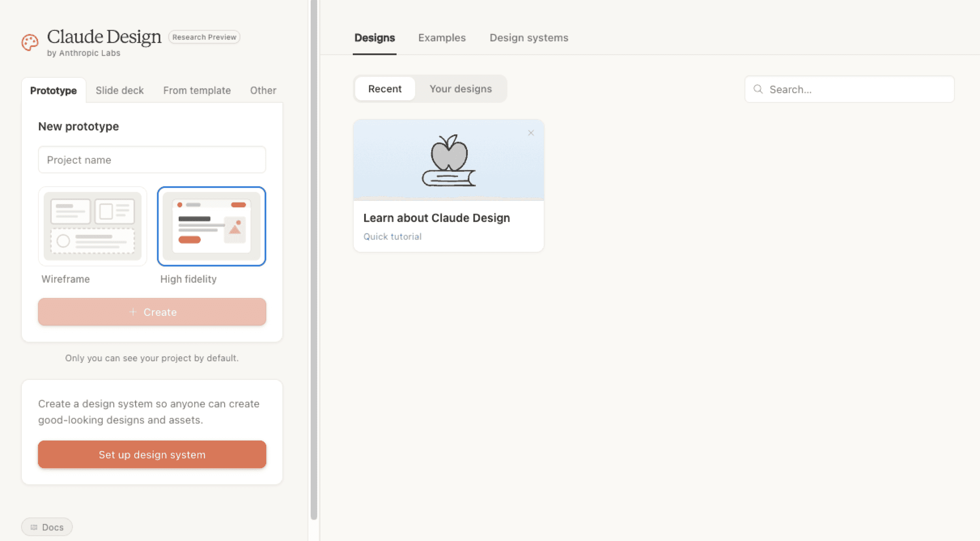980x541 pixels.
Task: Click the by Anthropic Labs text
Action: pyautogui.click(x=84, y=53)
